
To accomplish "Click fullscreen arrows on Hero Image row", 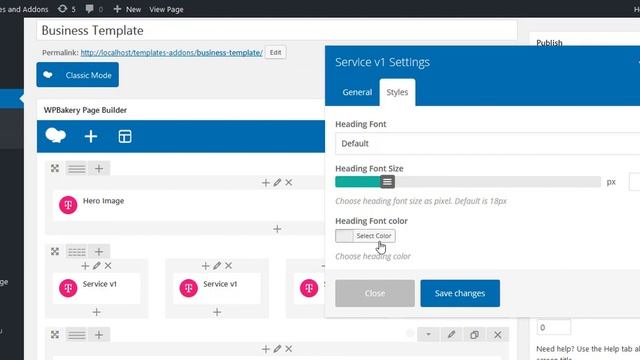I will [x=55, y=168].
